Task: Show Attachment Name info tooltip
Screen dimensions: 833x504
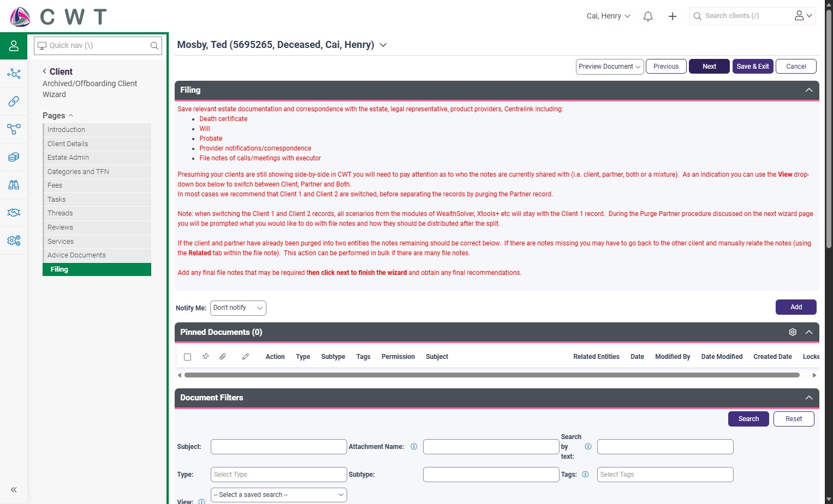Action: [x=414, y=447]
